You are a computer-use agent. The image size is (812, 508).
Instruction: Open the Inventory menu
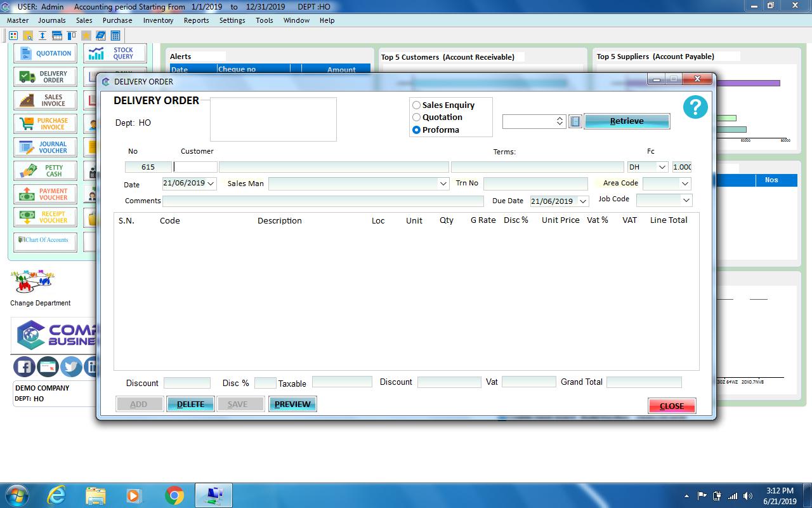pyautogui.click(x=158, y=20)
